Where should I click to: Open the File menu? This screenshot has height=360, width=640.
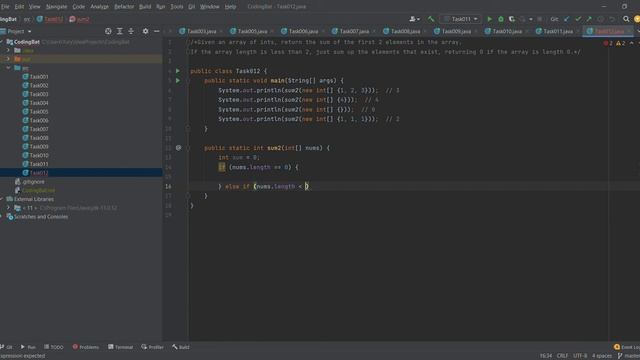click(5, 7)
